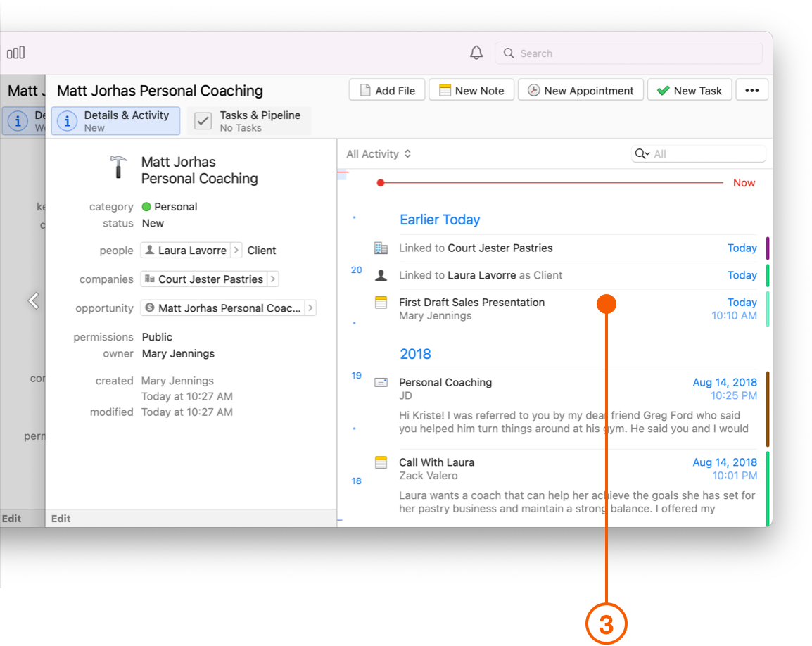This screenshot has width=812, height=646.
Task: Select the Earlier Today section heading
Action: [440, 220]
